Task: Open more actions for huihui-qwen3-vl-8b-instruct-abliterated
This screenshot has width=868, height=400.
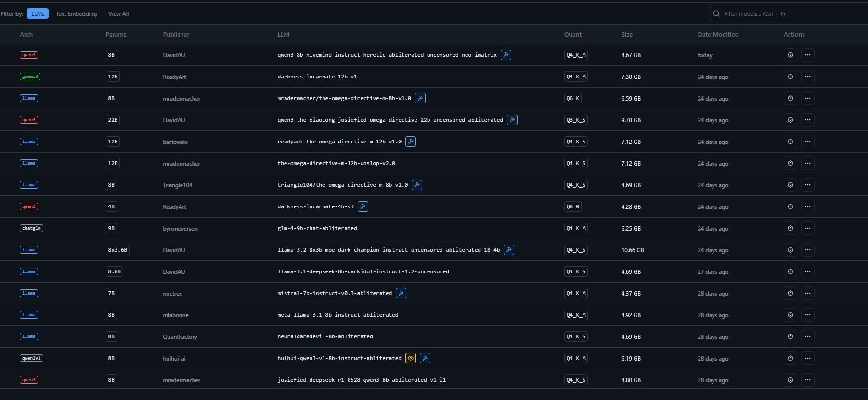Action: click(x=808, y=358)
